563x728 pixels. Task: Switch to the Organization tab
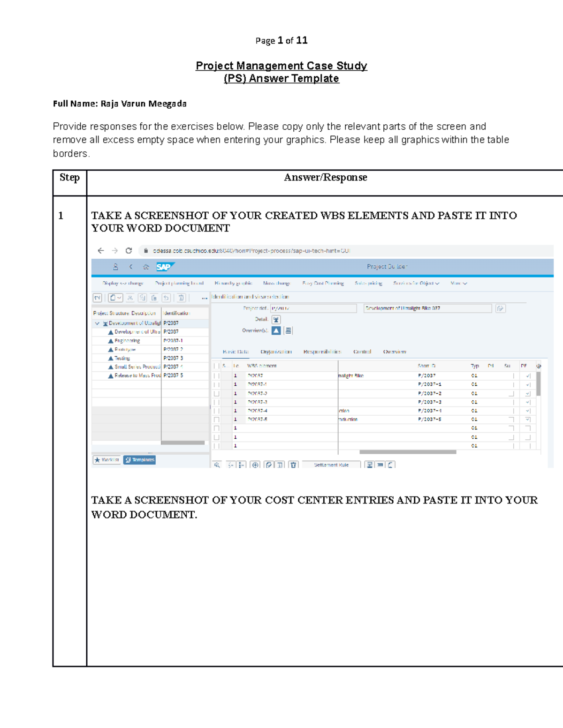(277, 352)
